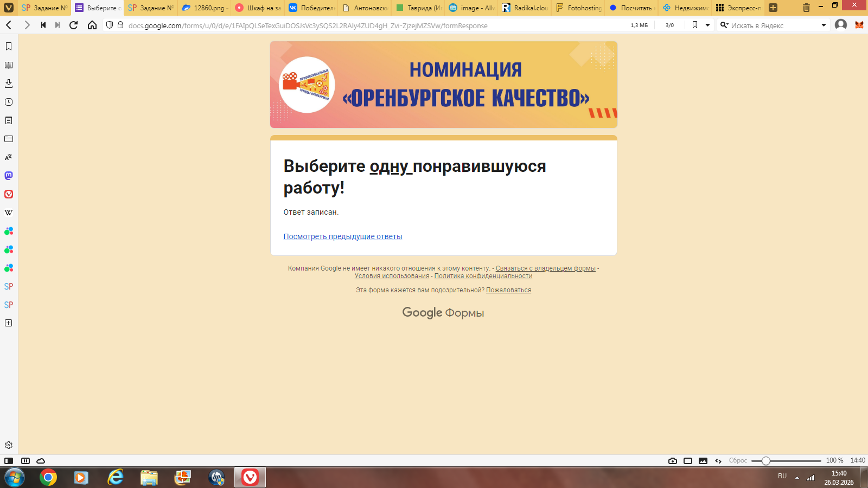Focus the Искать в Яндекс search field
This screenshot has width=868, height=488.
pyautogui.click(x=773, y=25)
